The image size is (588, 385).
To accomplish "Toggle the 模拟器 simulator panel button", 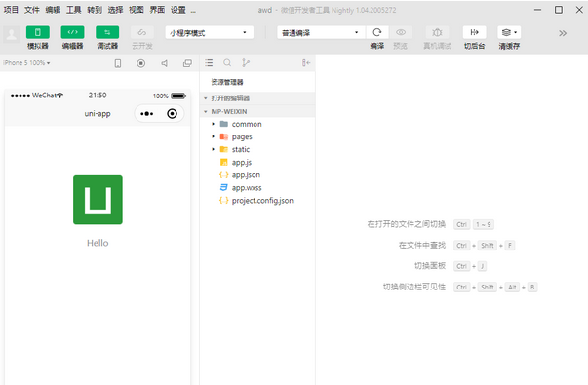I will tap(37, 32).
